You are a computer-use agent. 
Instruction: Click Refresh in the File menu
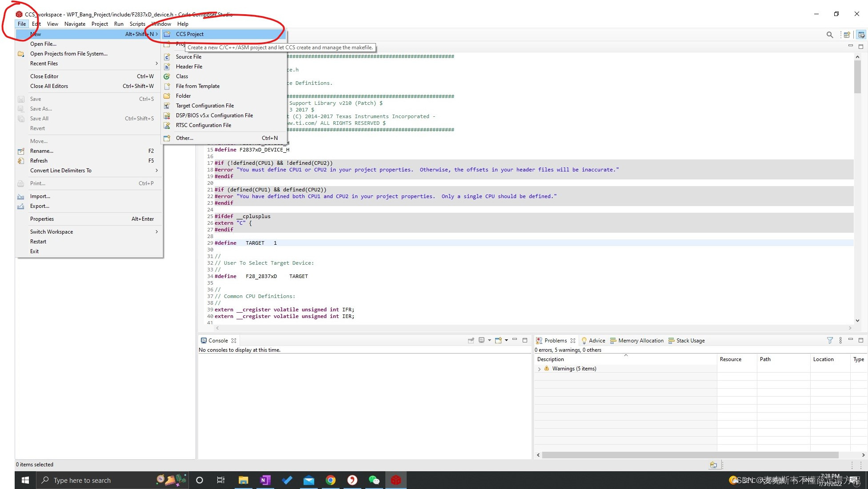point(89,161)
